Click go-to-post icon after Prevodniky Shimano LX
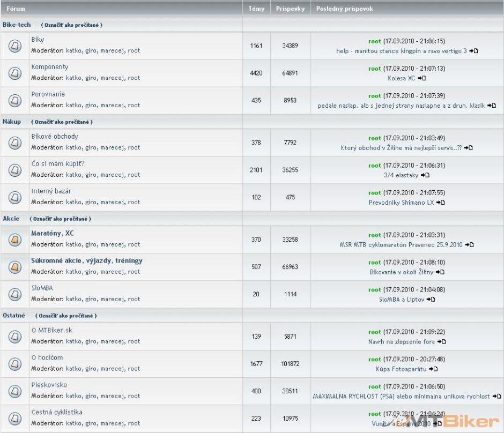 tap(440, 203)
